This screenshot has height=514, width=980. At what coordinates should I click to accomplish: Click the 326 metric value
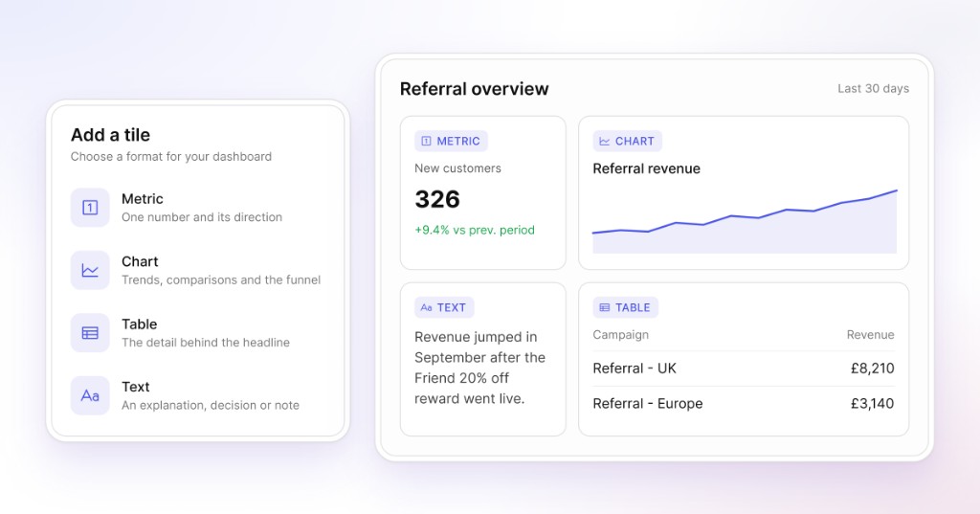click(437, 199)
